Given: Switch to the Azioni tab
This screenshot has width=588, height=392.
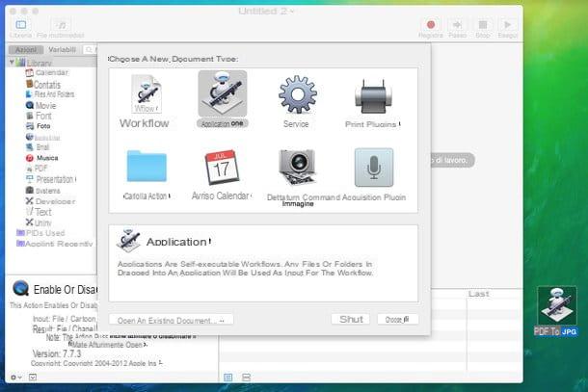Looking at the screenshot, I should [x=26, y=49].
